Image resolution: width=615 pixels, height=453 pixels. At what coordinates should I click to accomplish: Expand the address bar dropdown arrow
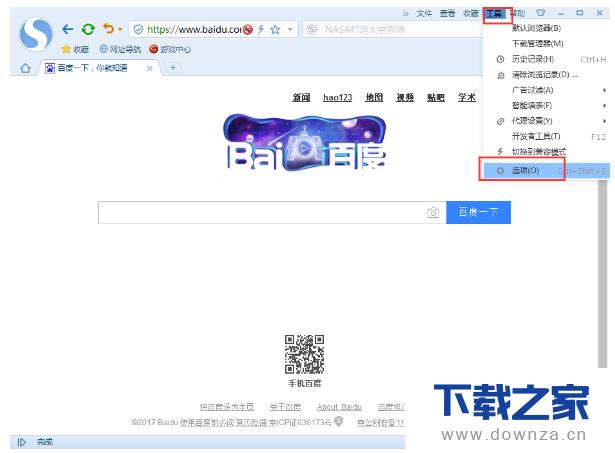click(x=290, y=30)
